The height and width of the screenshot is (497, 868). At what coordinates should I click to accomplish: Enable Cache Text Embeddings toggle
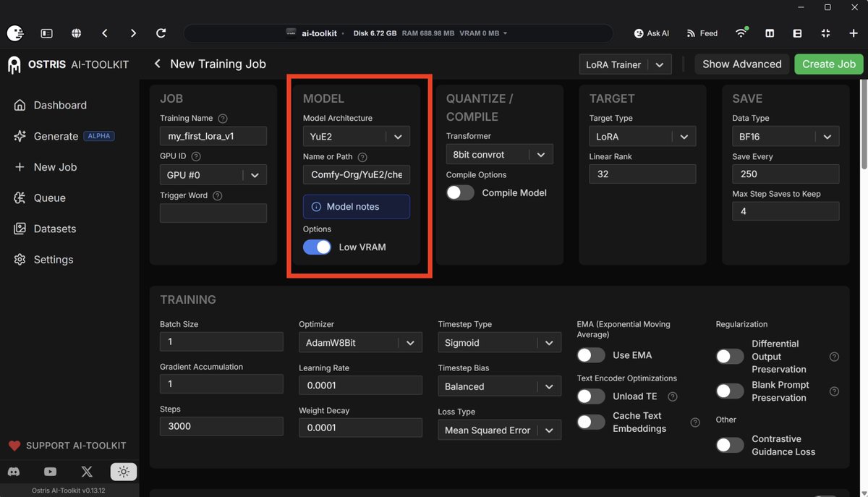pyautogui.click(x=591, y=422)
